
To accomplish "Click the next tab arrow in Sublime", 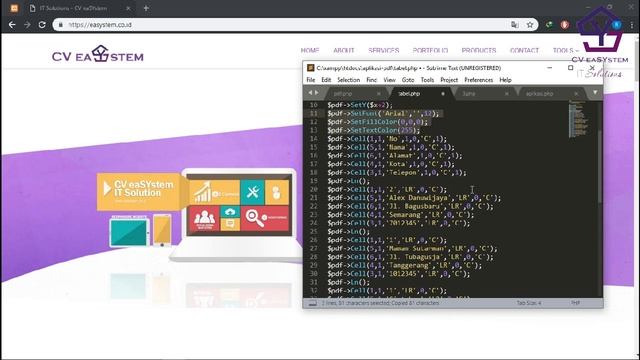I will 316,93.
